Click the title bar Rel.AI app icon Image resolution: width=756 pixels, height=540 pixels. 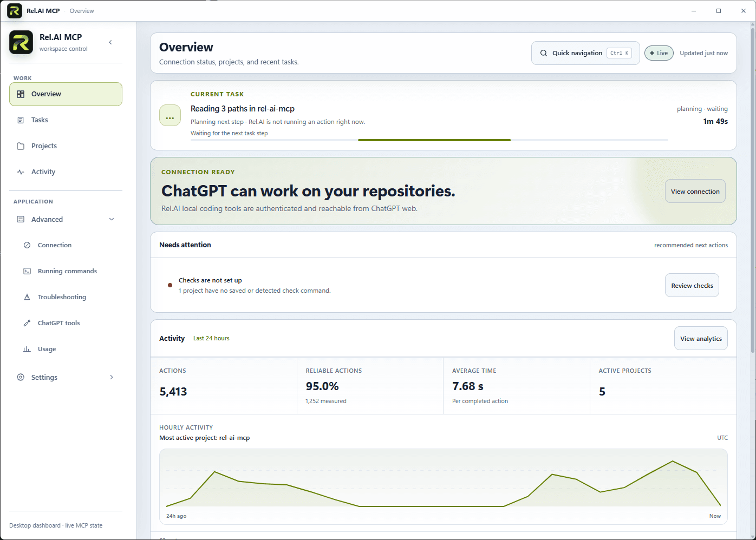15,11
